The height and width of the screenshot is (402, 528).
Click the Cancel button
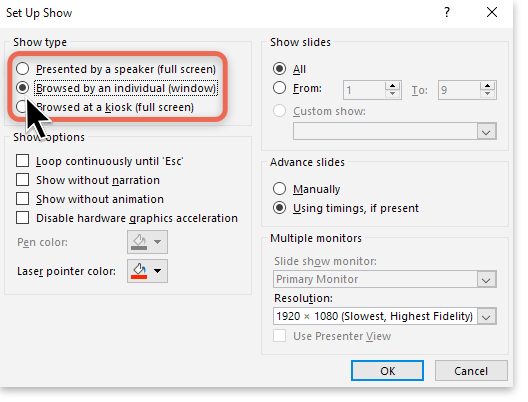(471, 371)
